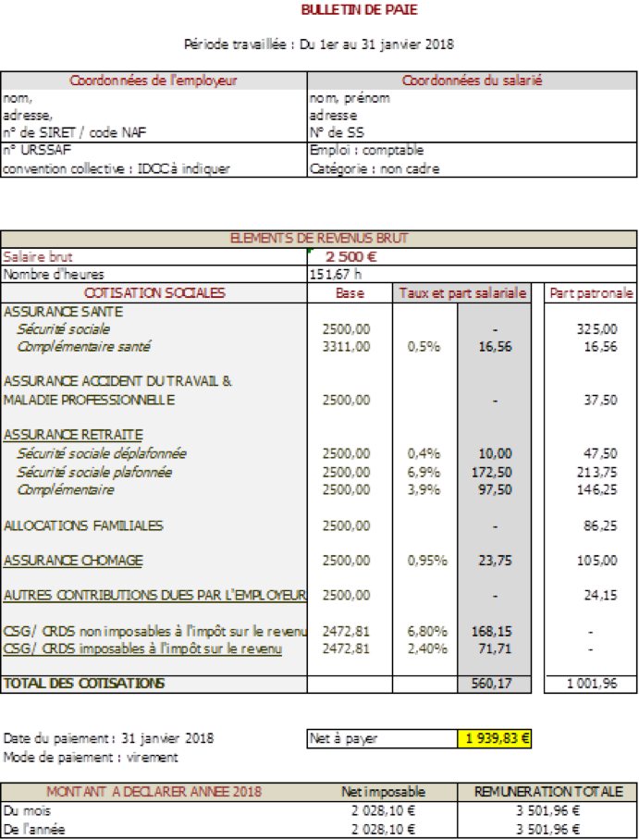Select the MONTANT A DECLARER ANNEE 2018 header
This screenshot has width=639, height=840.
(x=154, y=792)
